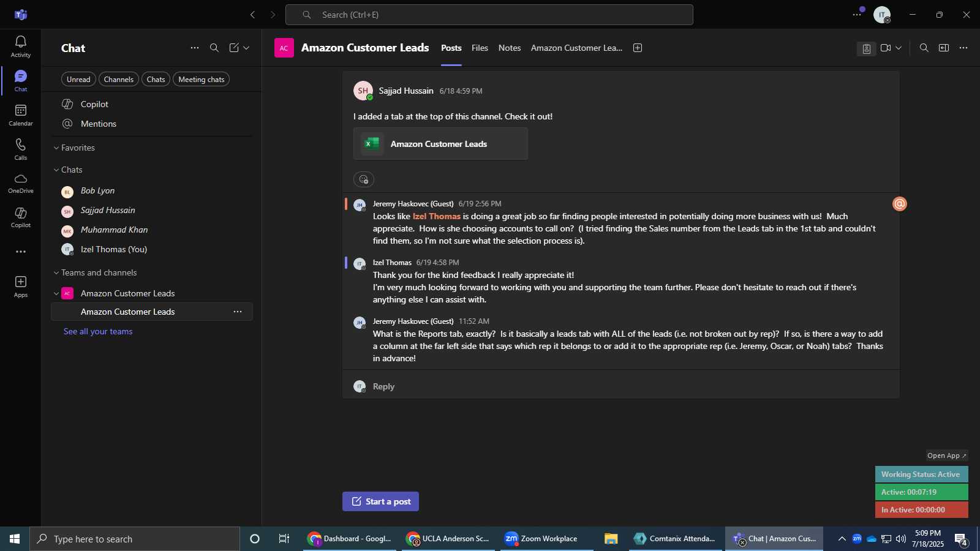980x551 pixels.
Task: Open chat with Muhammad Khan
Action: click(x=152, y=230)
